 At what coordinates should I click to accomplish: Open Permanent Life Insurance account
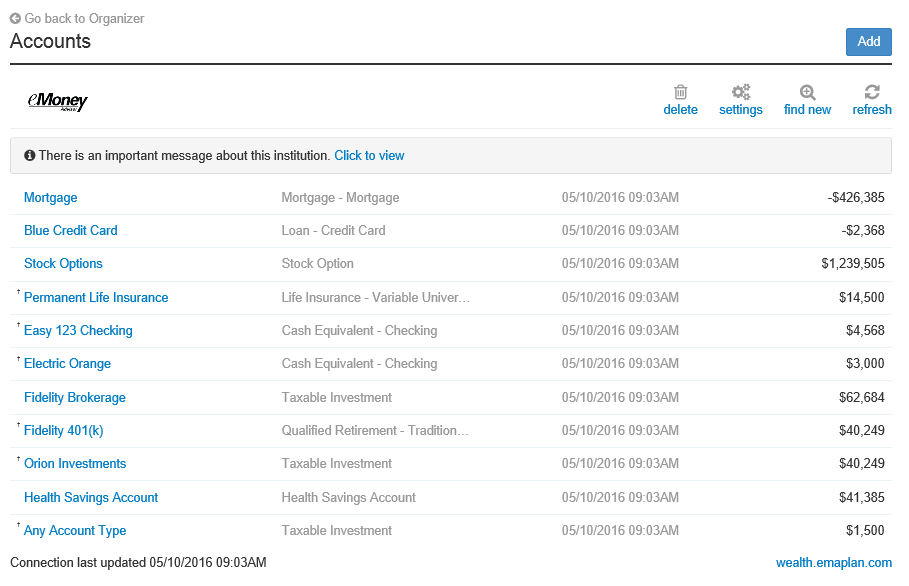pos(96,298)
